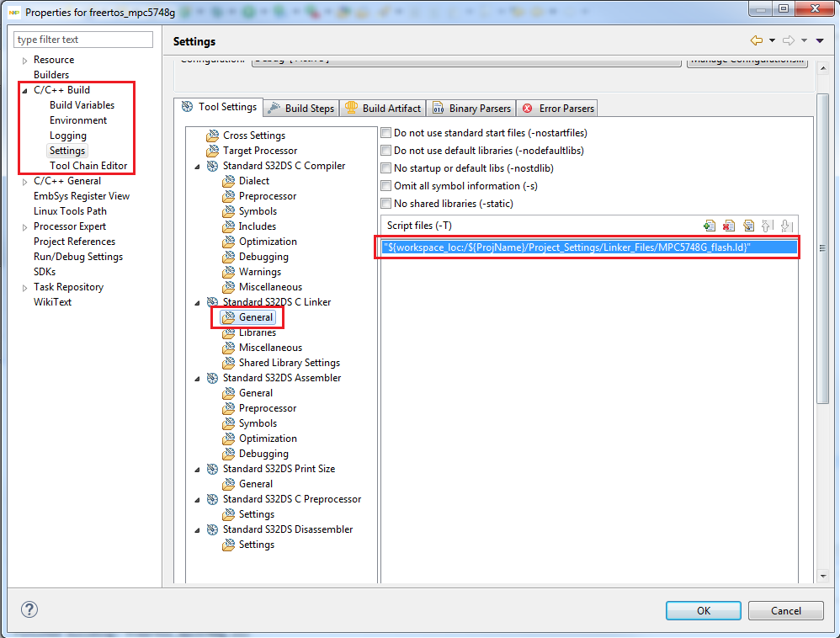Click the Cross Settings folder icon
This screenshot has height=638, width=840.
pos(213,136)
